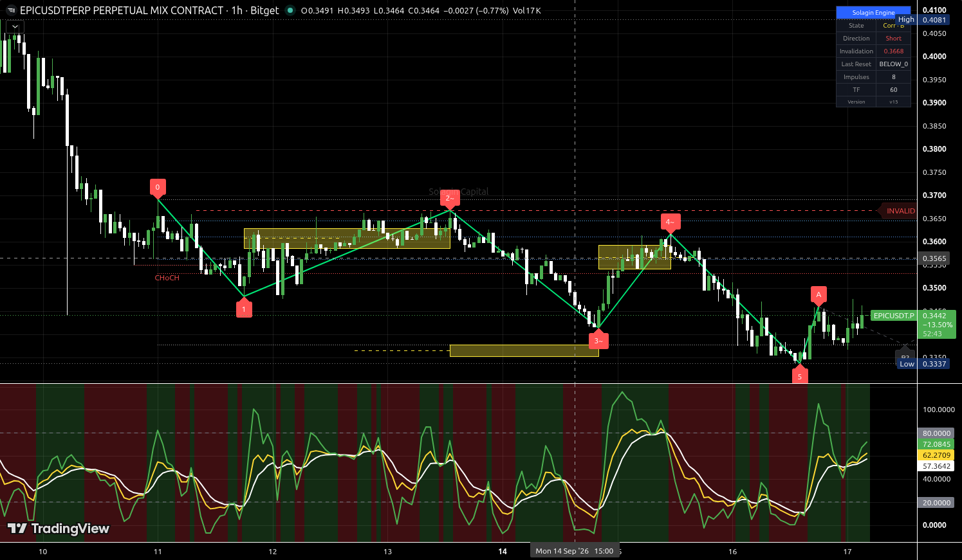
Task: Select the wave label 5 marker
Action: point(800,376)
